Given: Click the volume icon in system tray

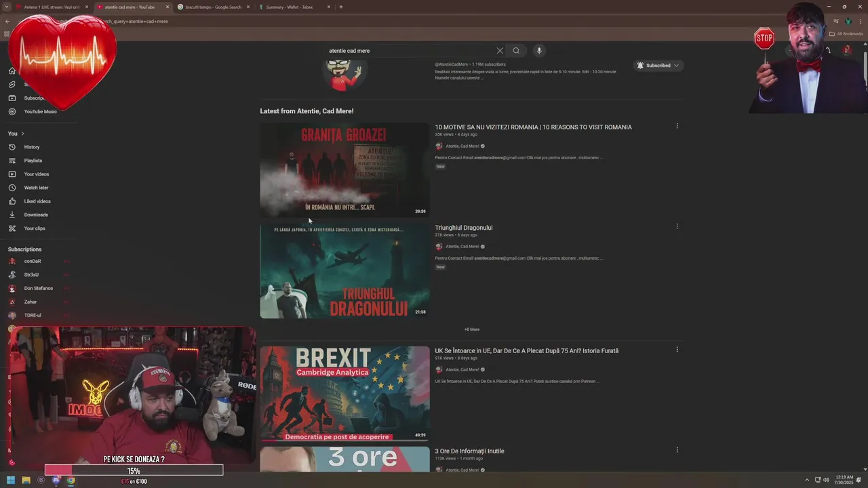Looking at the screenshot, I should tap(826, 480).
